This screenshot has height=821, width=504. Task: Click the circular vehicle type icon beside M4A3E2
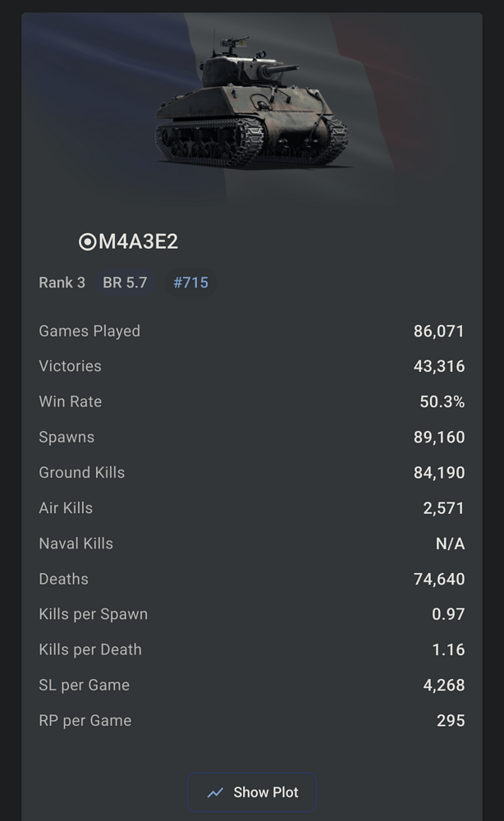(x=87, y=241)
